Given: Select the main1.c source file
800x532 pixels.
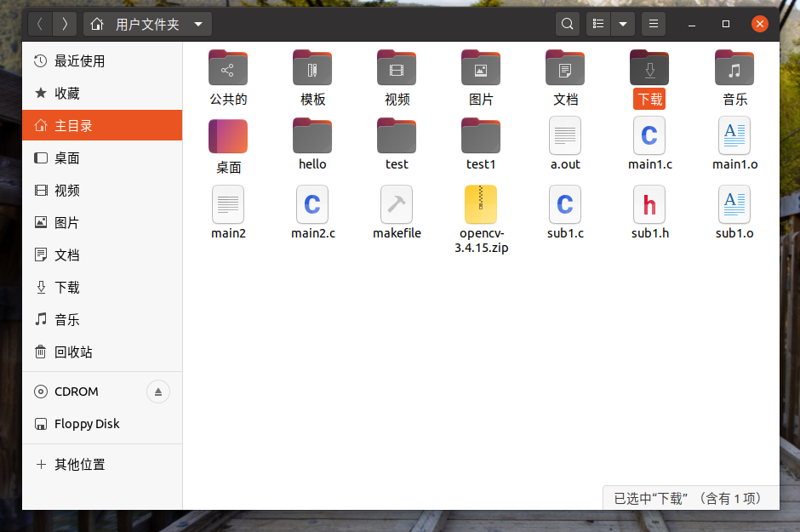Looking at the screenshot, I should click(x=649, y=143).
